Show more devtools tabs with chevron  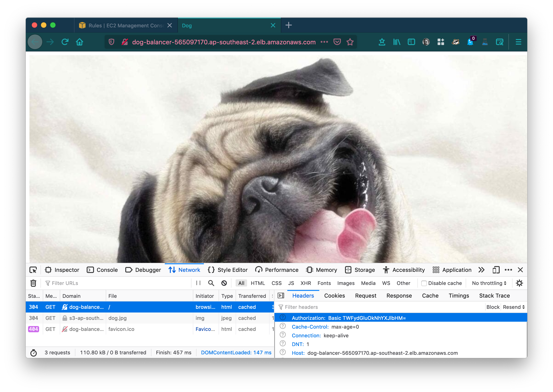tap(482, 270)
